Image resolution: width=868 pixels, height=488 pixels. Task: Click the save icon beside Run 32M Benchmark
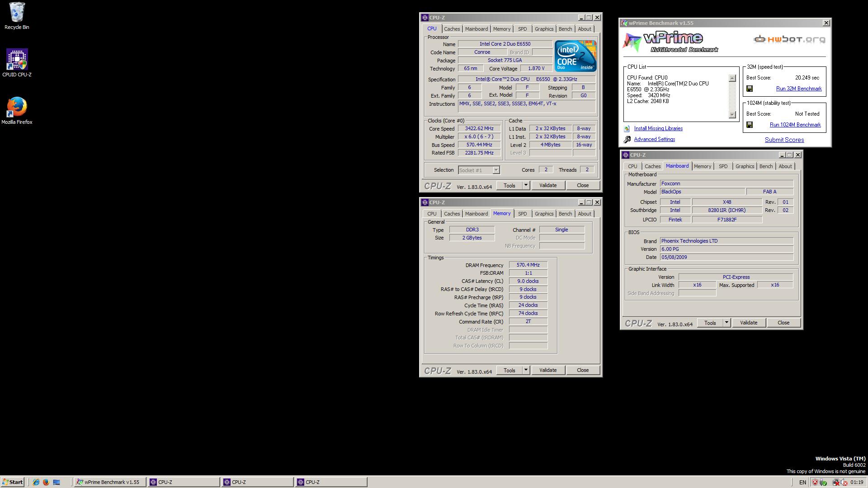click(x=750, y=89)
